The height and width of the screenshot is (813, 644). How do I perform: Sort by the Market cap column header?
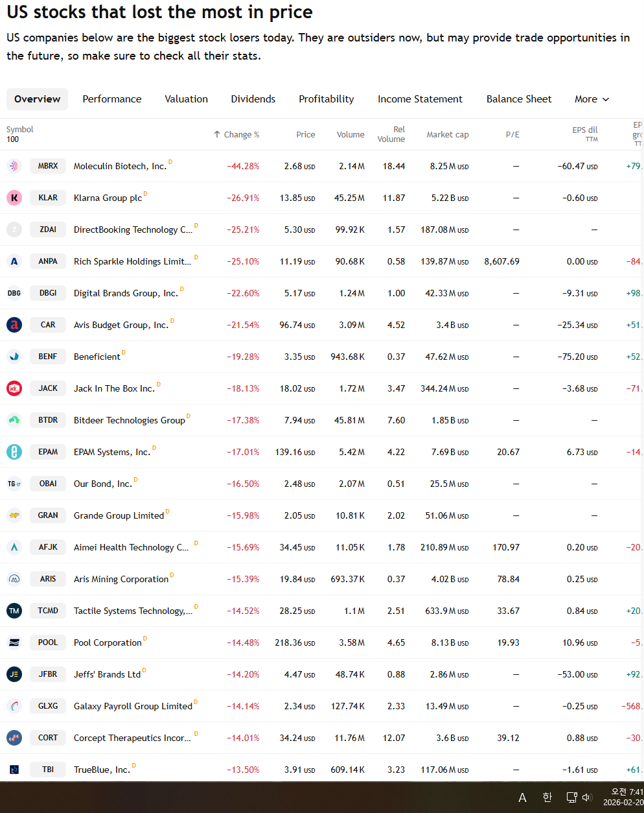pyautogui.click(x=448, y=134)
